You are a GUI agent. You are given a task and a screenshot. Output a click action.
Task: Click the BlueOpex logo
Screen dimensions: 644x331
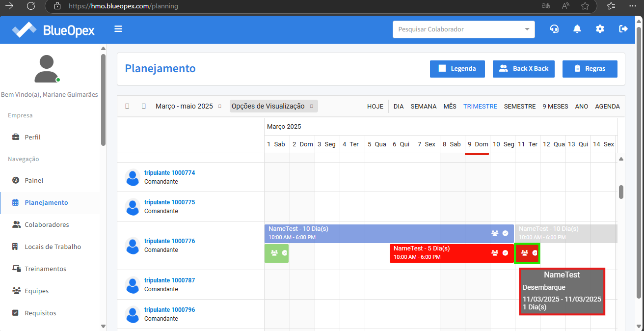click(x=54, y=29)
